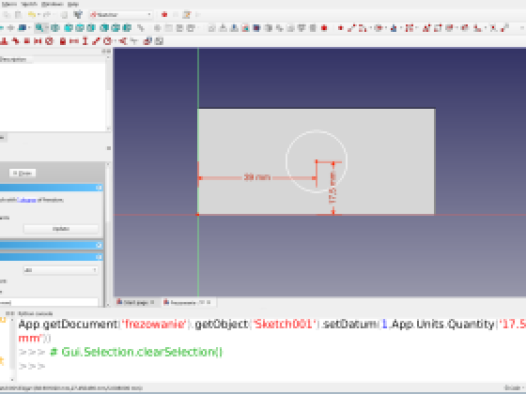
Task: Click the edit sketch pencil icon
Action: coord(187,15)
